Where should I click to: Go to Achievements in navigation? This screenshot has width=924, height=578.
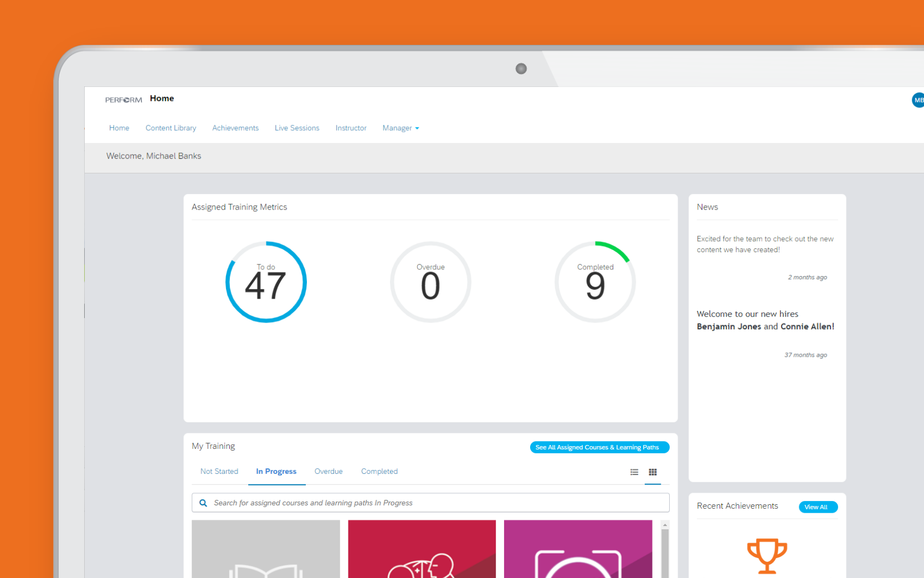(235, 128)
